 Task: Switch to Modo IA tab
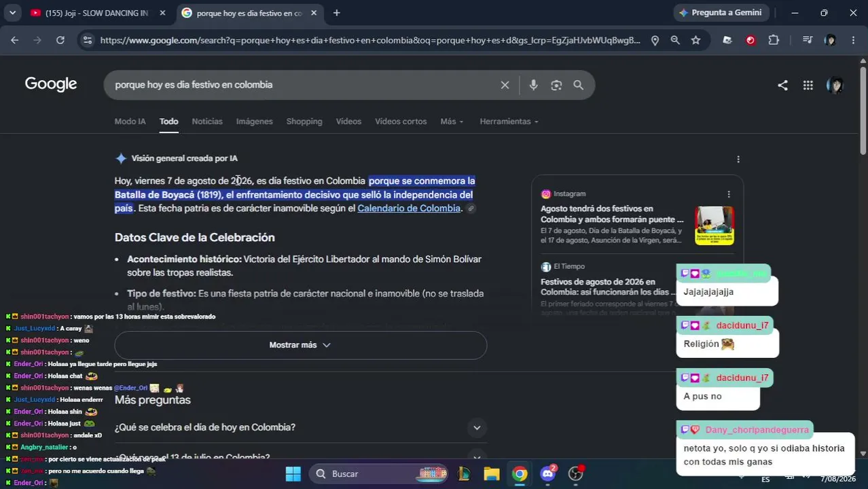coord(130,122)
